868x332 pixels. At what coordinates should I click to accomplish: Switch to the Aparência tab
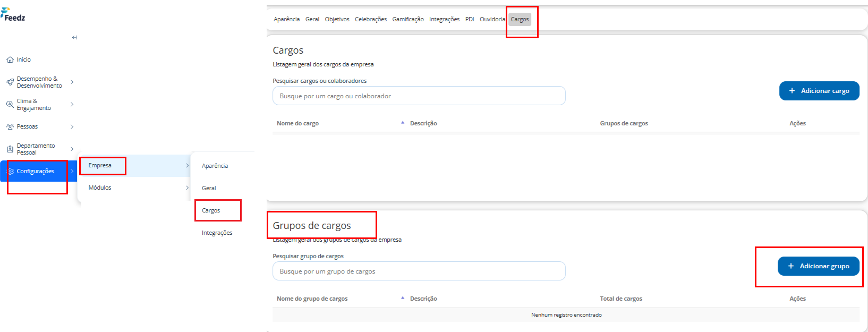tap(287, 19)
